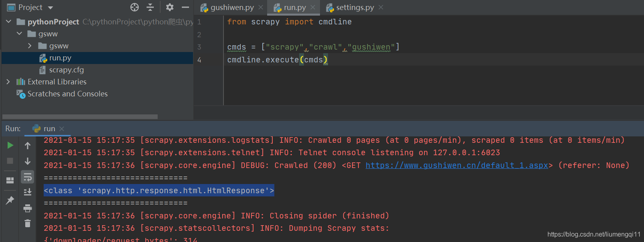Click the Down the Stack Trace arrow
Viewport: 644px width, 242px height.
[28, 161]
